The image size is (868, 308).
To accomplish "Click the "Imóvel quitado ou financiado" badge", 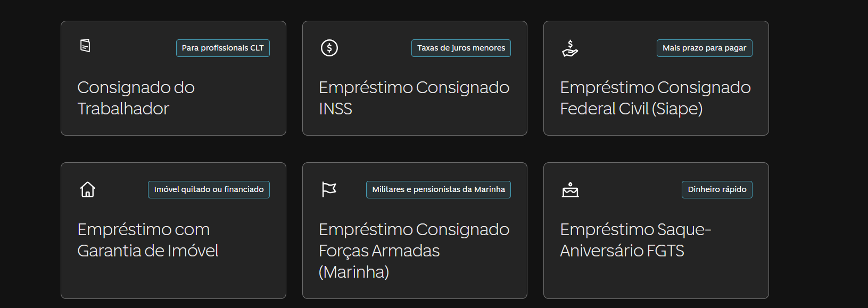I will point(209,189).
